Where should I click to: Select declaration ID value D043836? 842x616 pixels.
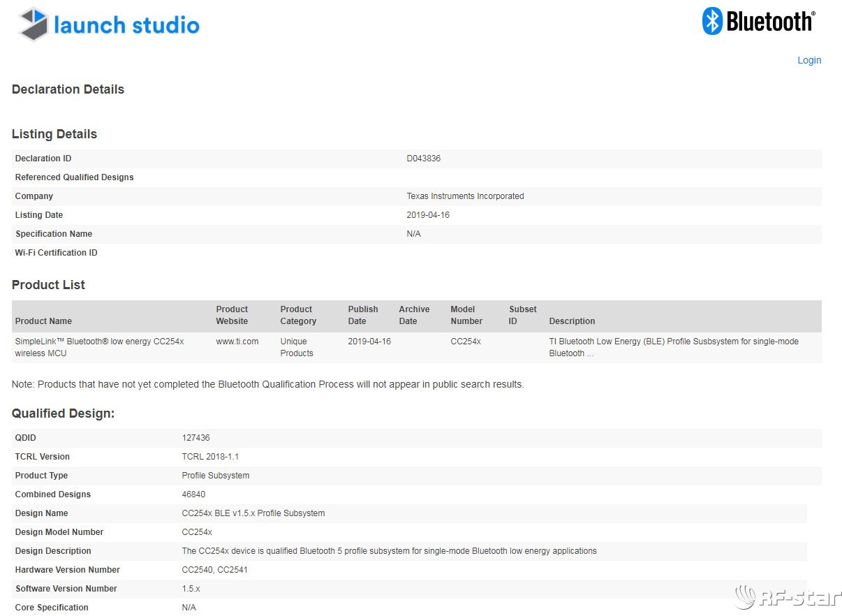pyautogui.click(x=424, y=159)
